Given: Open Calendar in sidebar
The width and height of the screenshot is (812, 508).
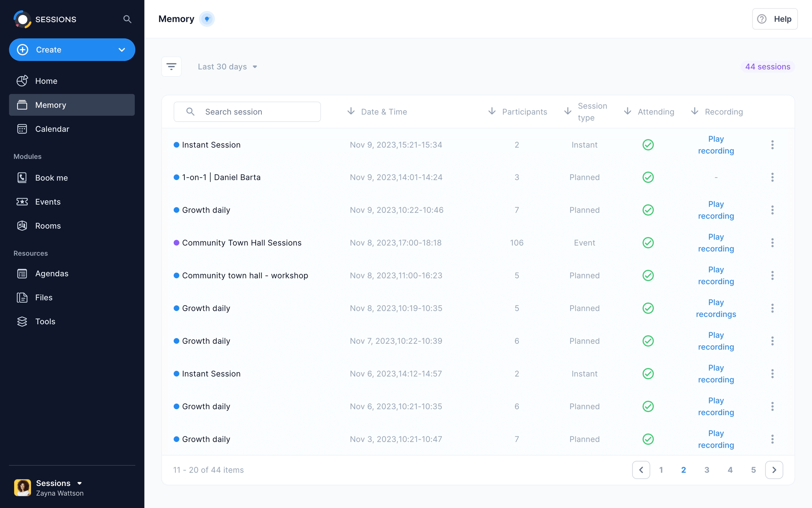Looking at the screenshot, I should tap(72, 129).
